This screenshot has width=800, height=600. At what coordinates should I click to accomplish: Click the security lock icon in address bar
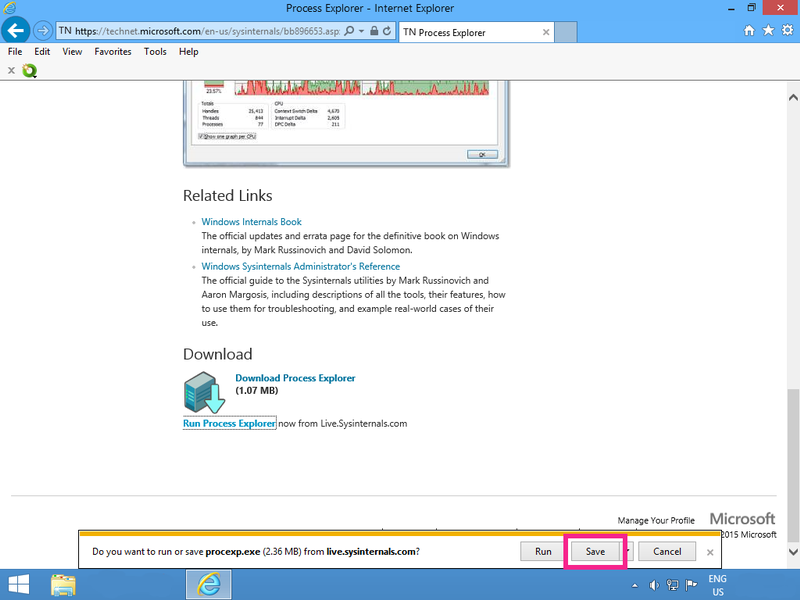coord(374,31)
